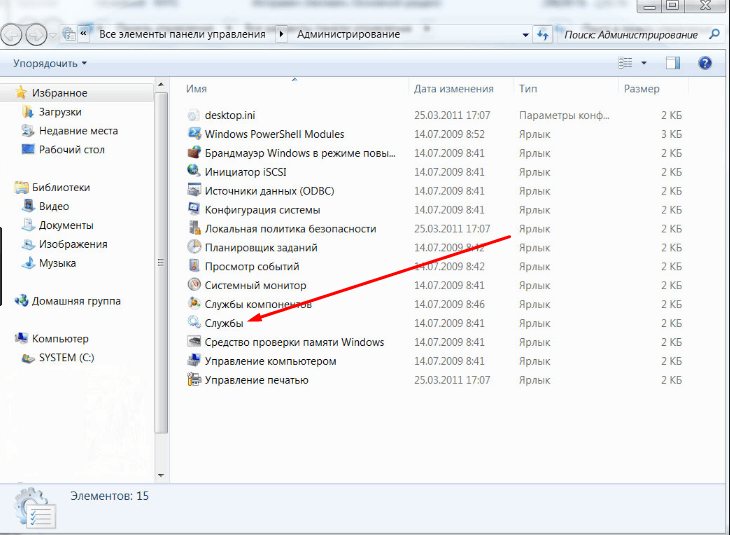The height and width of the screenshot is (535, 730).
Task: Sort by the Дата изменения column header
Action: (453, 88)
